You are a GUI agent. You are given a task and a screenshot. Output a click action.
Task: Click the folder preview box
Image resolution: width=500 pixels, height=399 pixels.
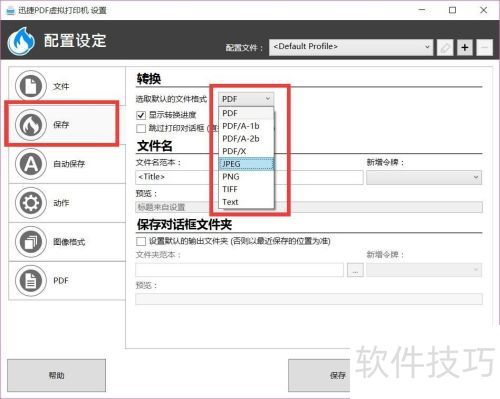309,299
